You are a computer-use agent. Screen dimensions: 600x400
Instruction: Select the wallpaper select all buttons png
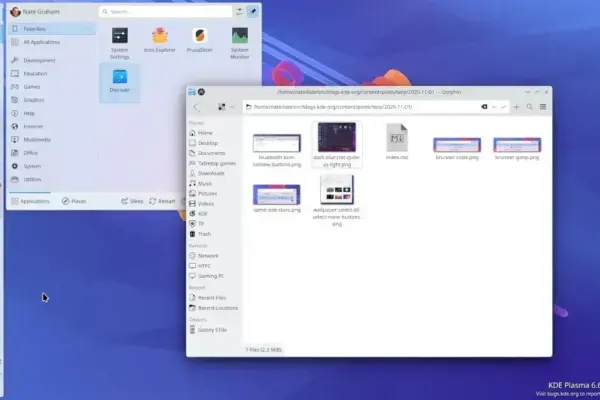pos(337,201)
